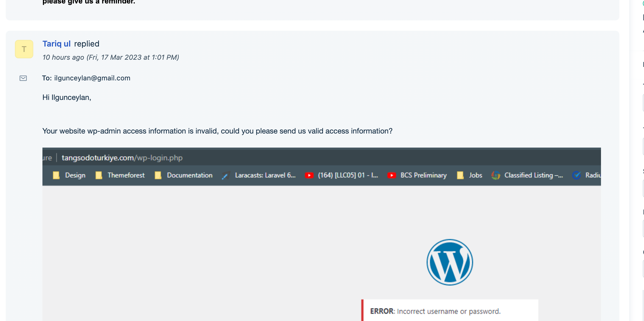The height and width of the screenshot is (321, 644).
Task: Click the Design bookmark folder icon
Action: tap(56, 175)
